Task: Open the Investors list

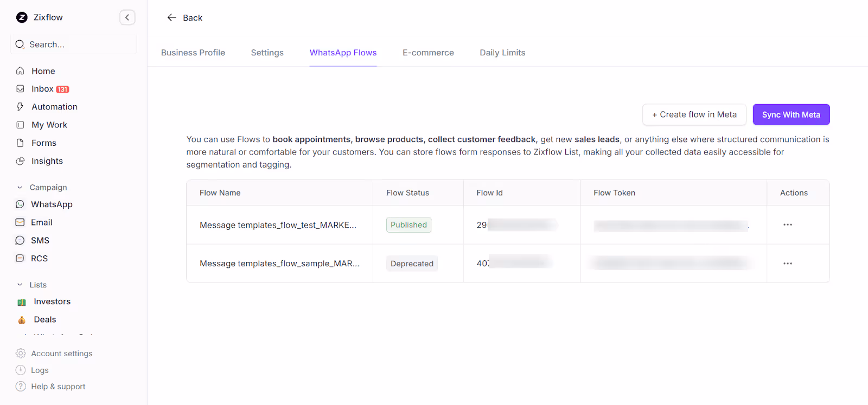Action: coord(52,301)
